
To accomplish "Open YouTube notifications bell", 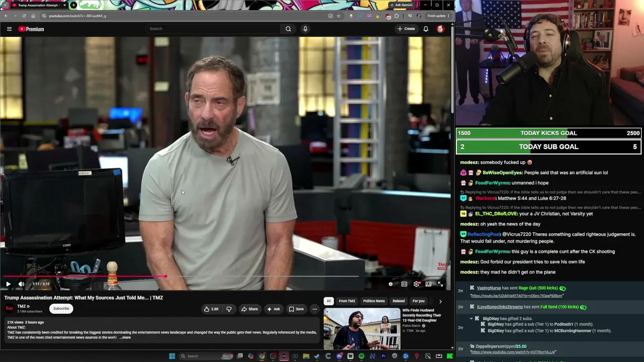I will click(426, 29).
